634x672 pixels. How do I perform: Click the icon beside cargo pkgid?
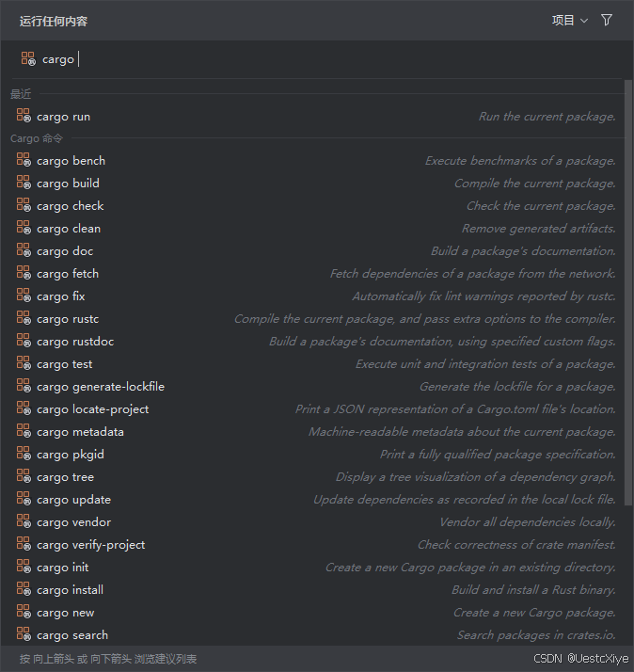click(24, 454)
